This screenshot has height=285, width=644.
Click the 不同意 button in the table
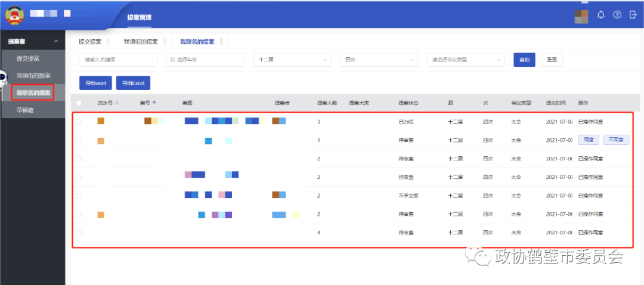coord(615,140)
